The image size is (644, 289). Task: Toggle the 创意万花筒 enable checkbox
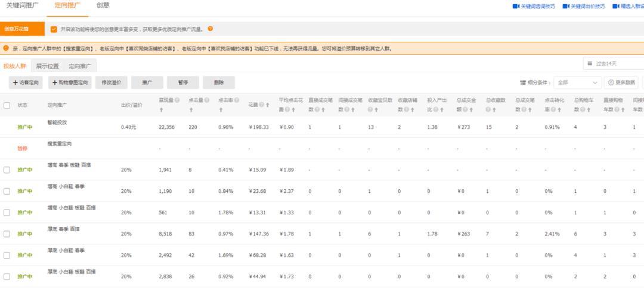(x=54, y=29)
